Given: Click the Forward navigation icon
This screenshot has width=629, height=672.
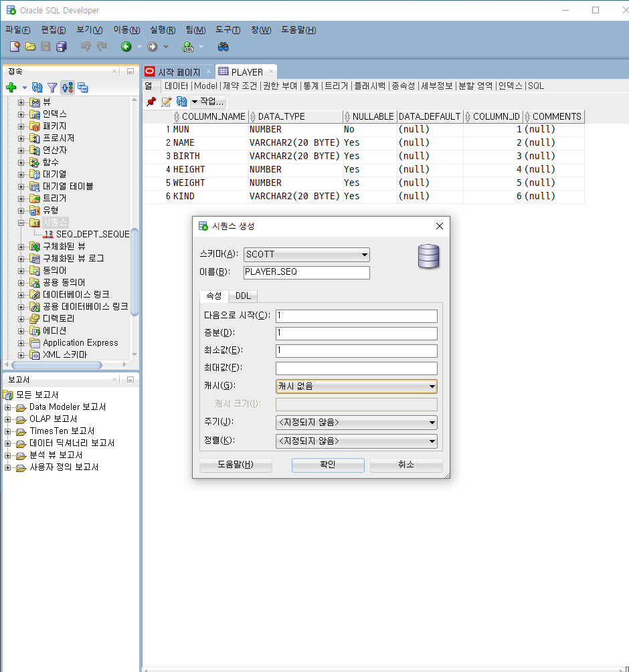Looking at the screenshot, I should tap(152, 46).
